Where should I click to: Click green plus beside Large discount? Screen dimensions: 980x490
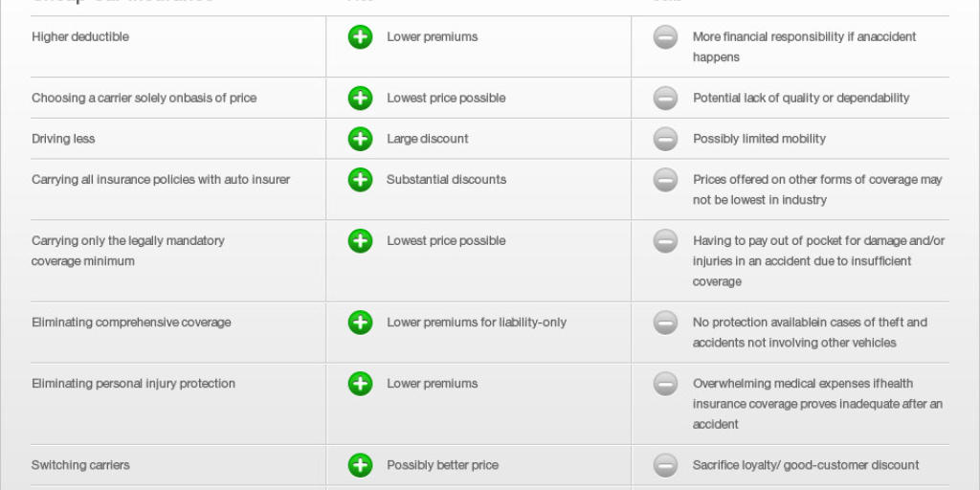pos(360,139)
